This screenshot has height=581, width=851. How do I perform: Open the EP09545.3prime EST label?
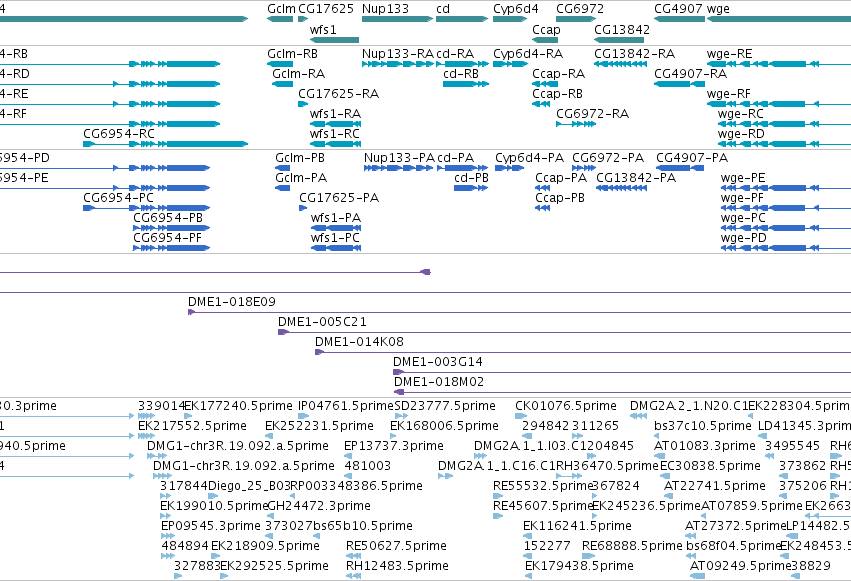pyautogui.click(x=211, y=526)
